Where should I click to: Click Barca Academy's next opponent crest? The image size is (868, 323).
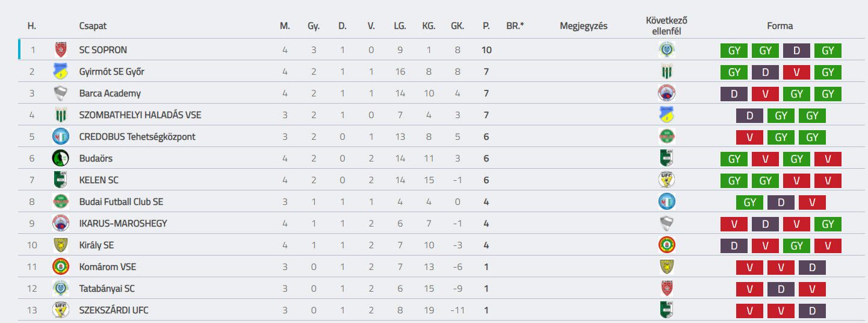(x=666, y=93)
